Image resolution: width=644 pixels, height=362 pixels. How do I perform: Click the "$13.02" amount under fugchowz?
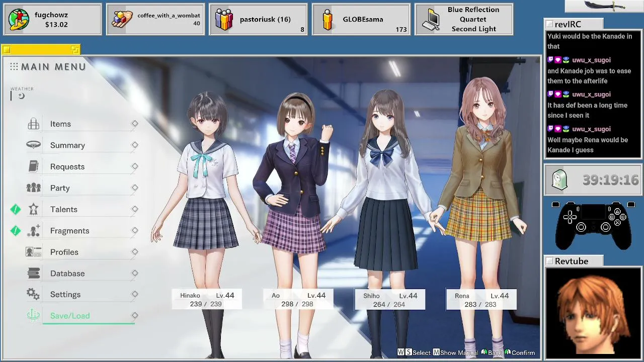click(x=56, y=25)
